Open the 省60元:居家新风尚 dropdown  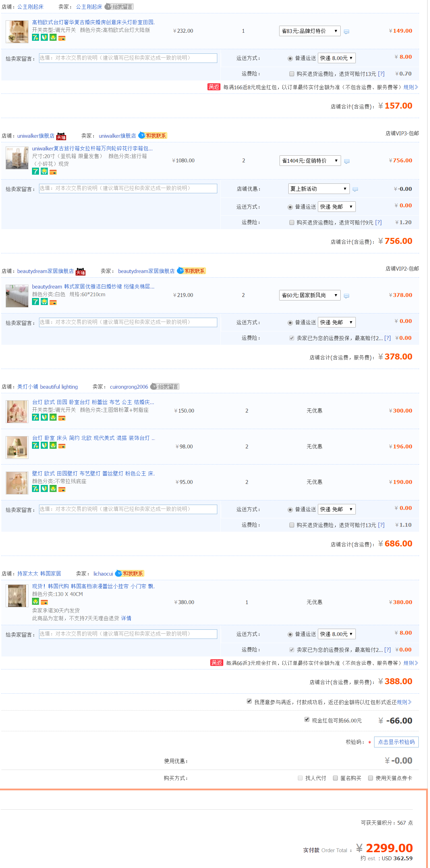[x=309, y=295]
